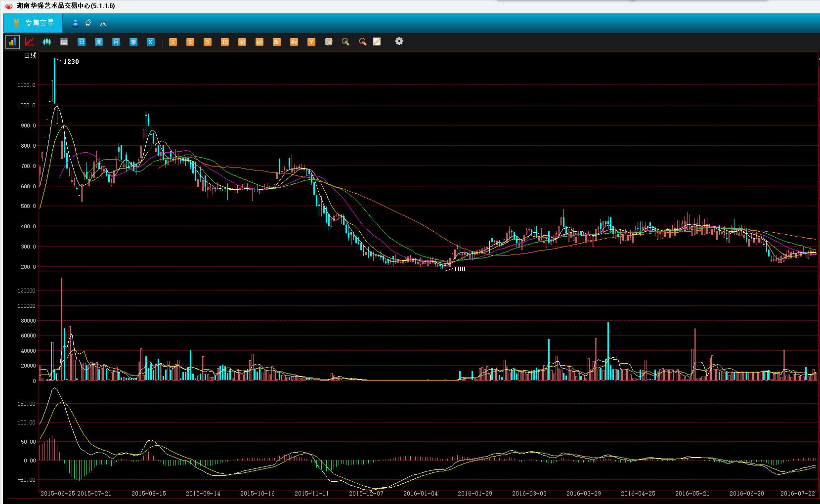Select the daily 日 period

(x=82, y=42)
